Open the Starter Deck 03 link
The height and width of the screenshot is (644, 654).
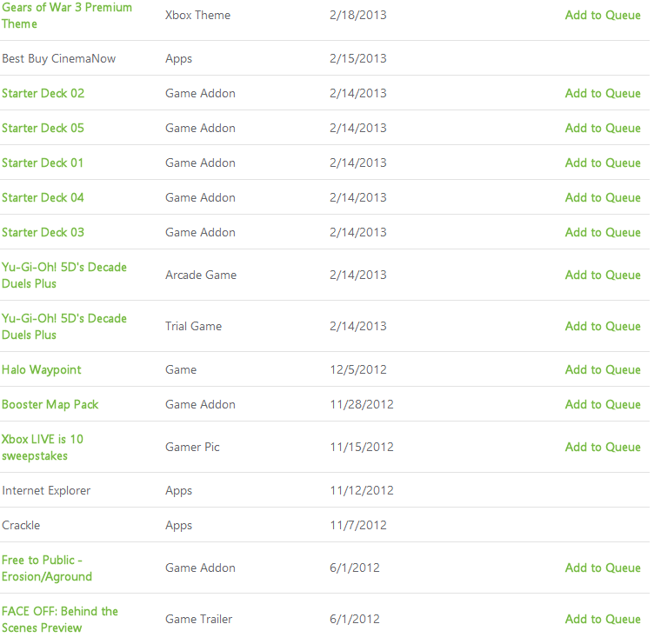click(x=43, y=232)
